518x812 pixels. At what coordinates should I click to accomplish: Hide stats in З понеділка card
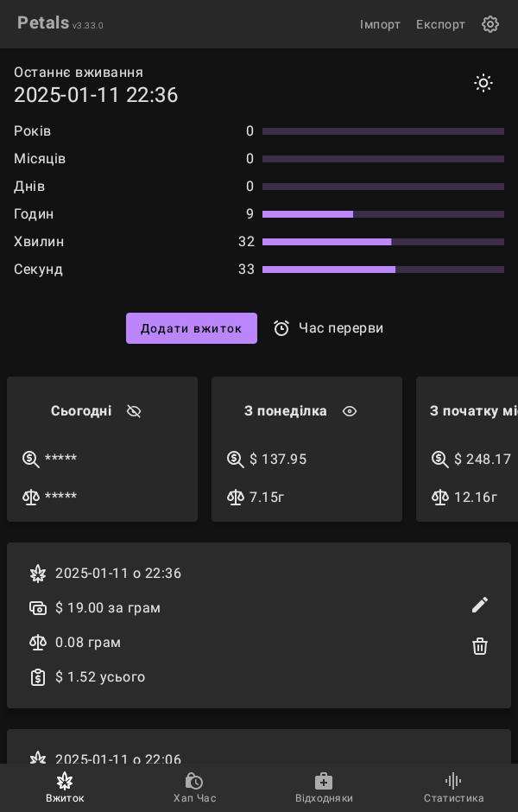350,411
